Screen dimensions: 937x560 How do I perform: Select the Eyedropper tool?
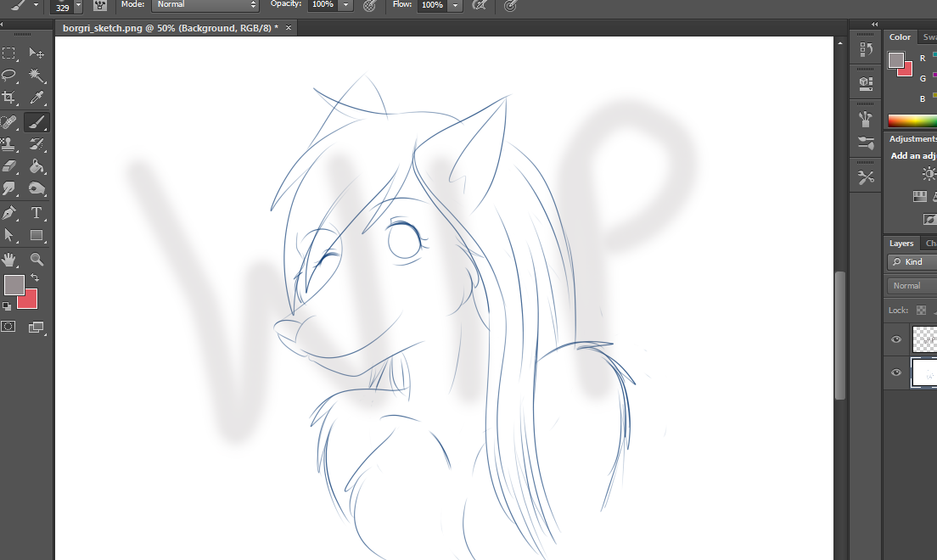click(x=36, y=98)
